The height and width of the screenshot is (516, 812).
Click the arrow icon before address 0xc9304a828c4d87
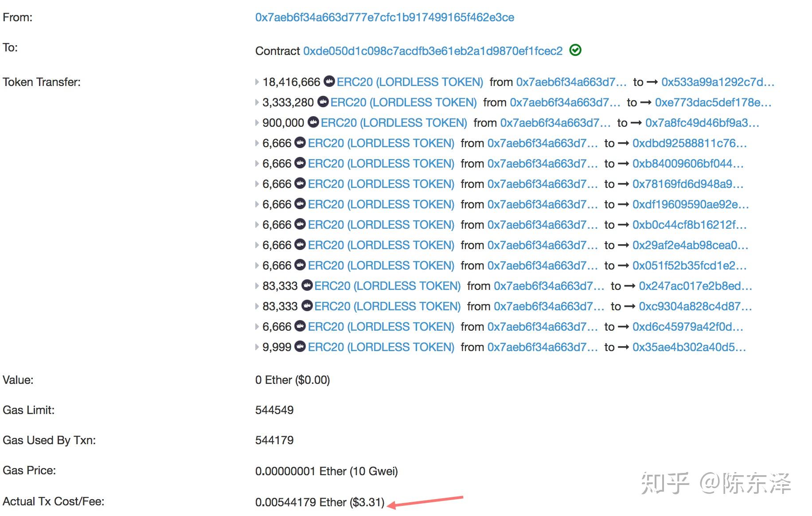click(629, 306)
